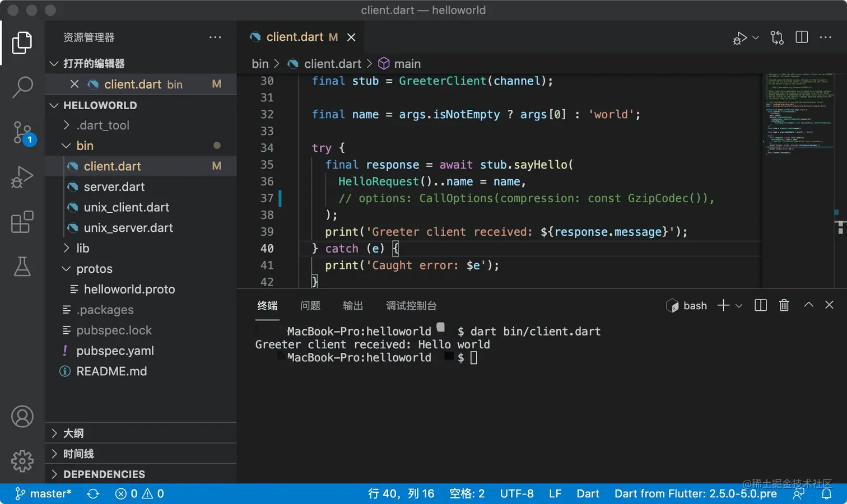Select the 问题 panel tab

click(x=310, y=306)
